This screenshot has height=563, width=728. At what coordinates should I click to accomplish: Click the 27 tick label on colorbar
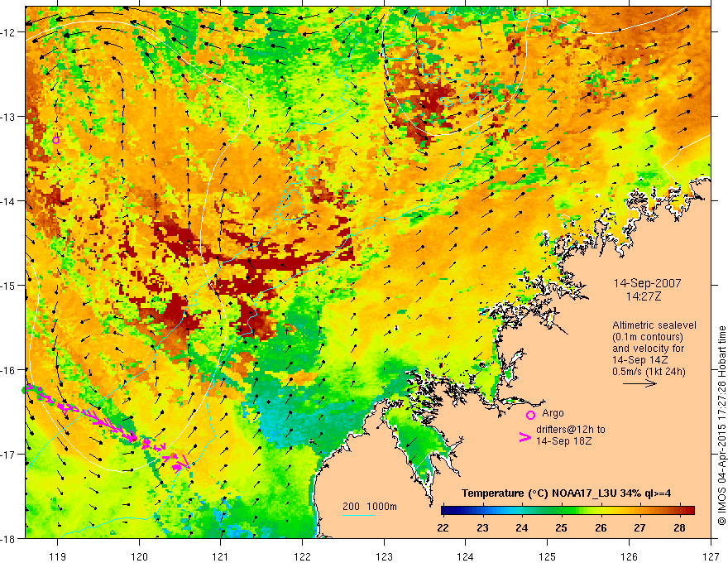pyautogui.click(x=639, y=527)
